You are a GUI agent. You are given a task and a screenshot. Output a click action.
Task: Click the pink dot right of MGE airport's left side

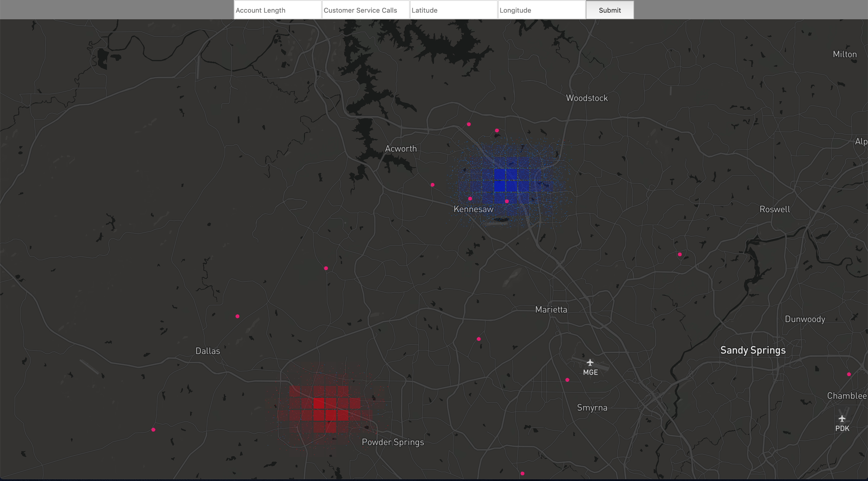[568, 380]
